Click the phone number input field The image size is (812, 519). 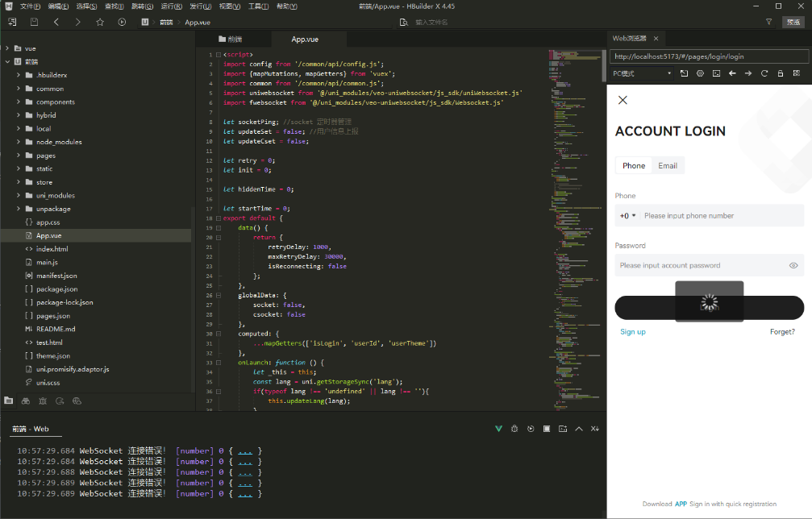pyautogui.click(x=719, y=215)
